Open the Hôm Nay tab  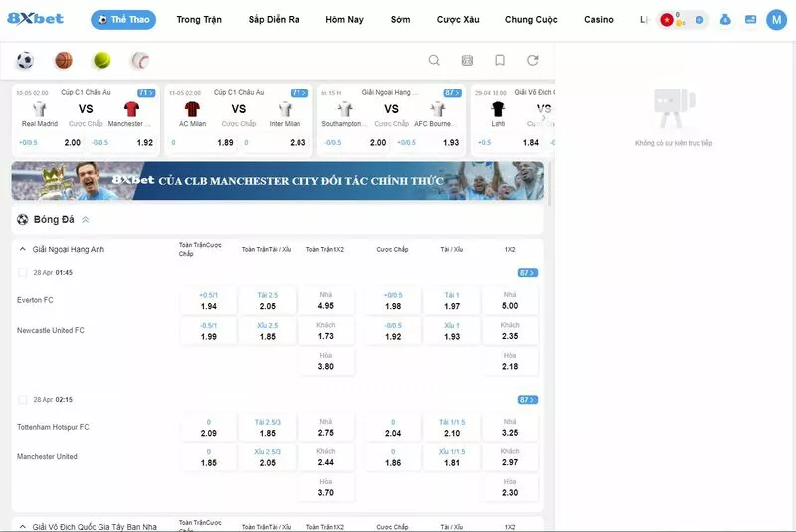coord(344,19)
